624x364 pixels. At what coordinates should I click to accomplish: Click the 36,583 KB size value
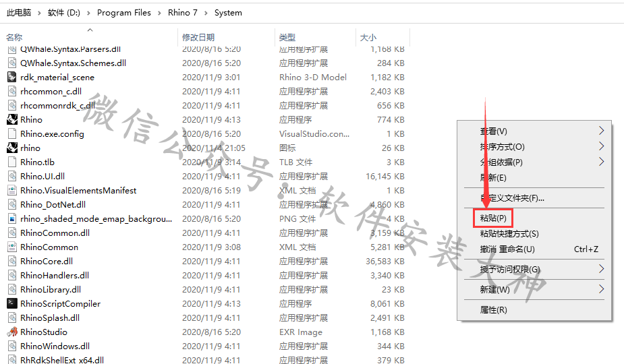pos(385,261)
